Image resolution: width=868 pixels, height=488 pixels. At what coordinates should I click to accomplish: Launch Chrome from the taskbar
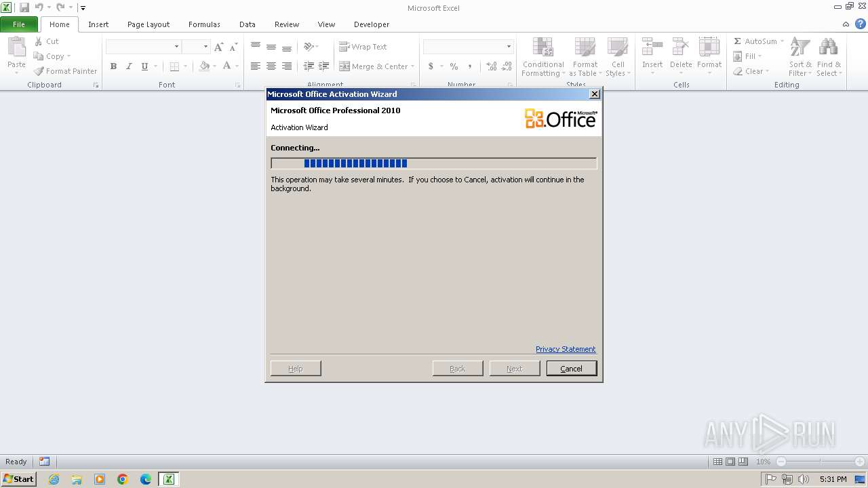(x=123, y=479)
